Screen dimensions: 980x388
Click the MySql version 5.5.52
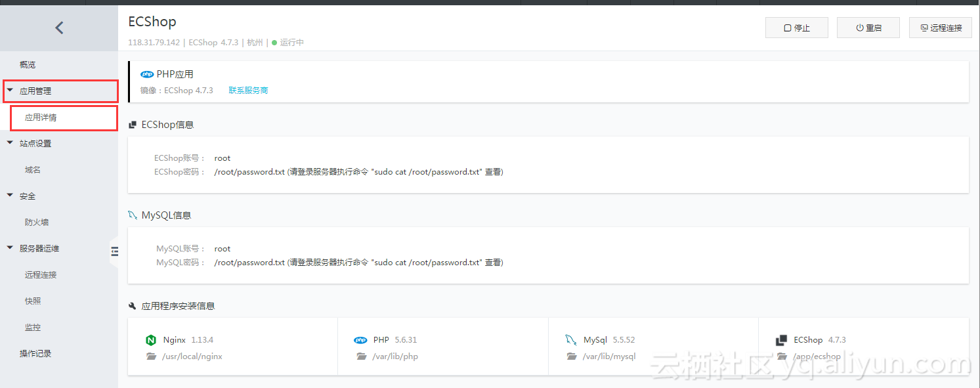pos(624,340)
